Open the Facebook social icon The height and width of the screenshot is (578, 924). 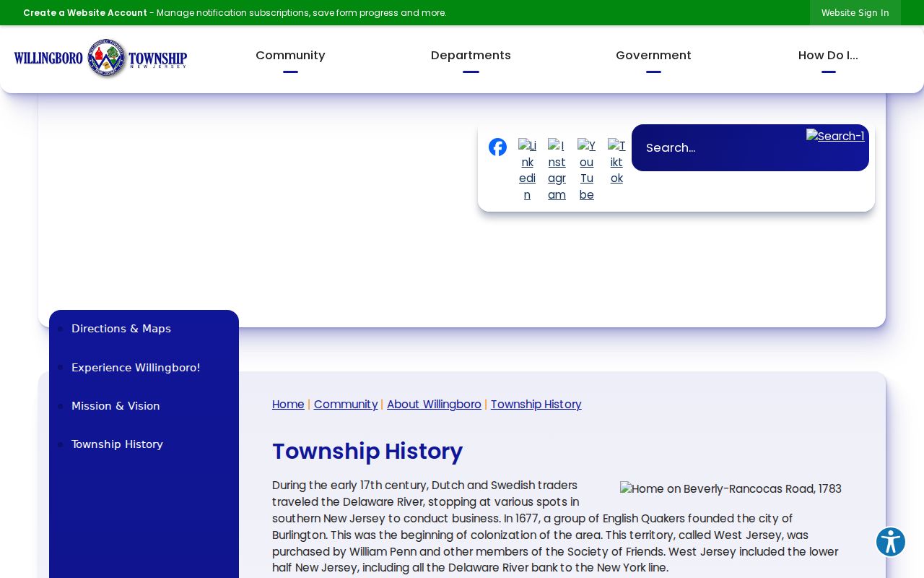[x=497, y=147]
